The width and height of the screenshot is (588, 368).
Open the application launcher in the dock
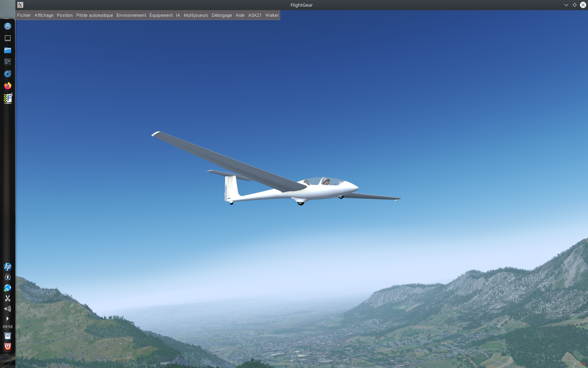click(8, 26)
